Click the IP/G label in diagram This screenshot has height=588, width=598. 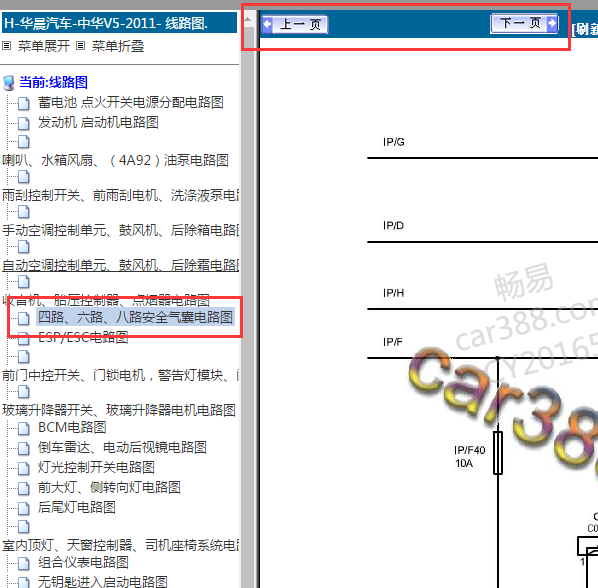[x=394, y=142]
